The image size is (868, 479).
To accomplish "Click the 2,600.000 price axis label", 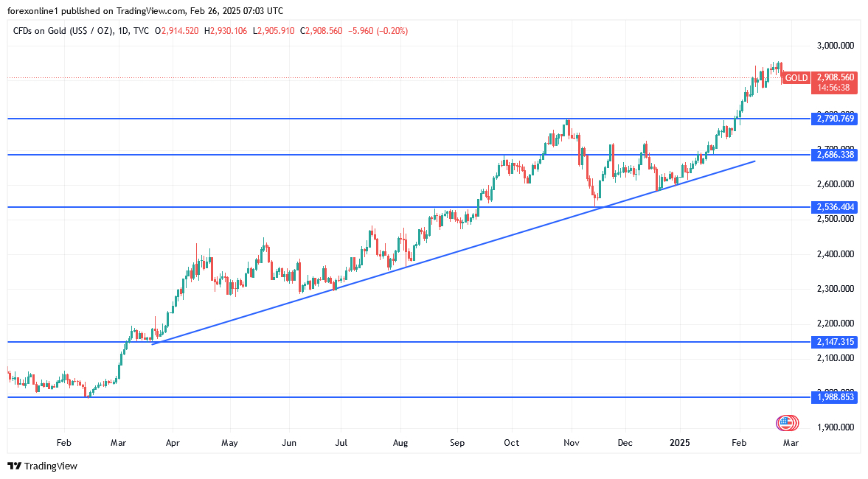I will coord(836,184).
